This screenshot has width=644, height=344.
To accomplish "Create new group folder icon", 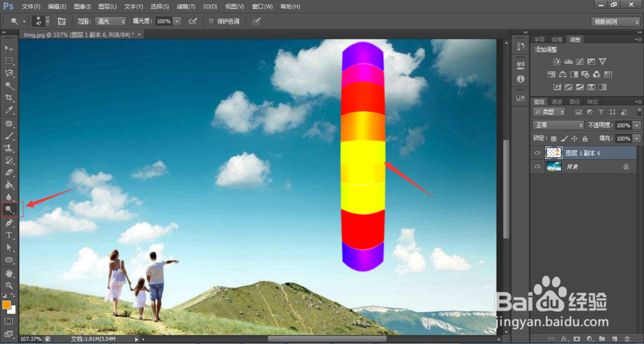I will [x=601, y=338].
